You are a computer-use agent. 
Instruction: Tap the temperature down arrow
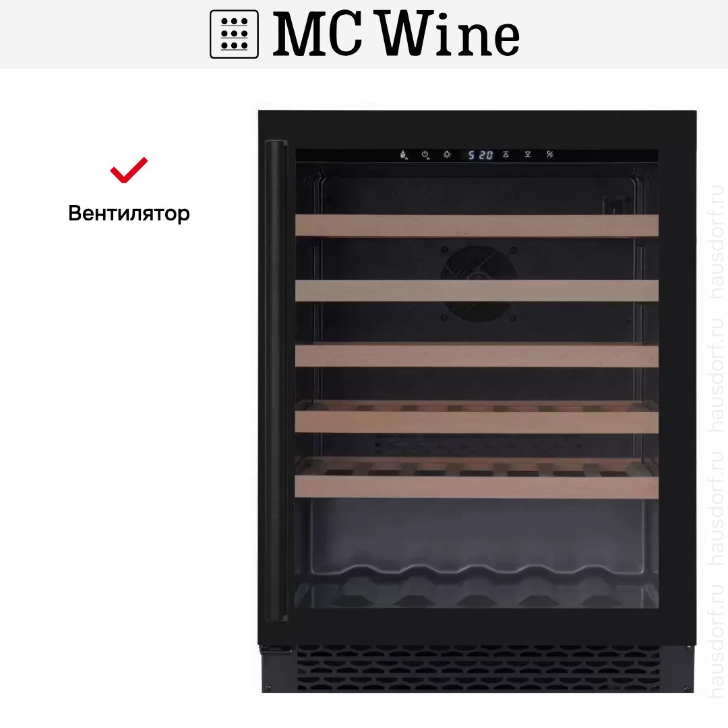[527, 154]
